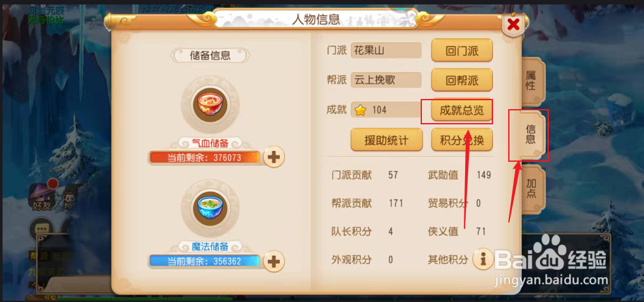Open the chat bubble icon
644x302 pixels.
[x=42, y=229]
